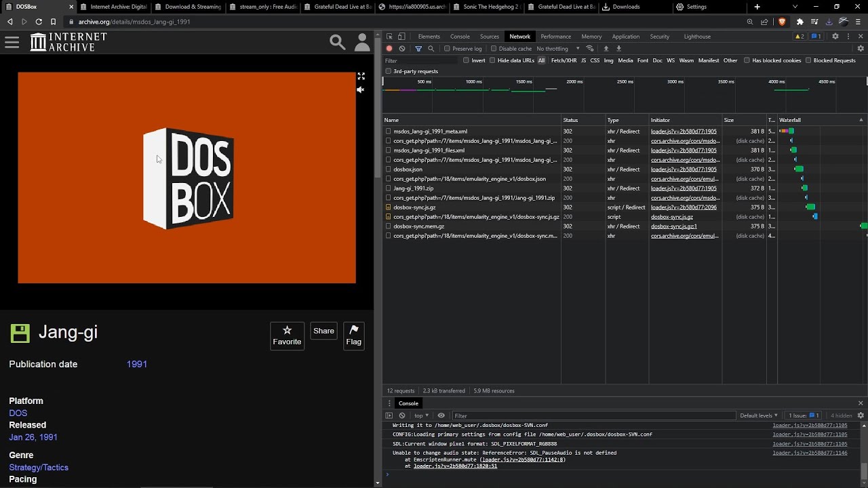Click the Internet Archive logo
Screen dimensions: 868x488
[x=68, y=42]
